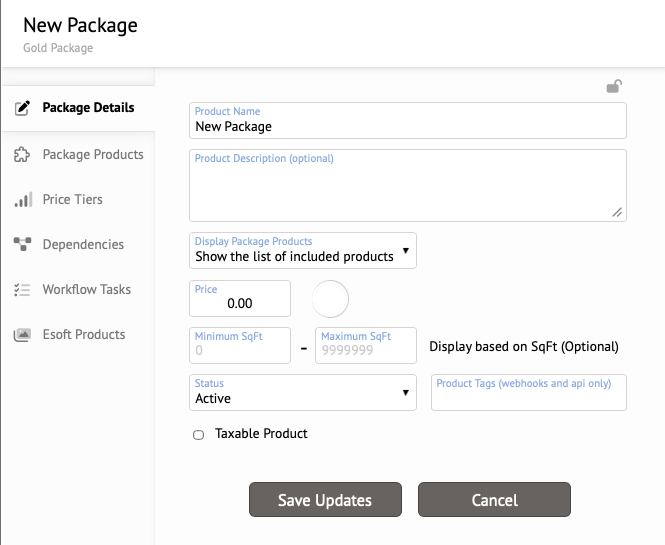Click the Save Updates button
665x545 pixels.
[325, 500]
